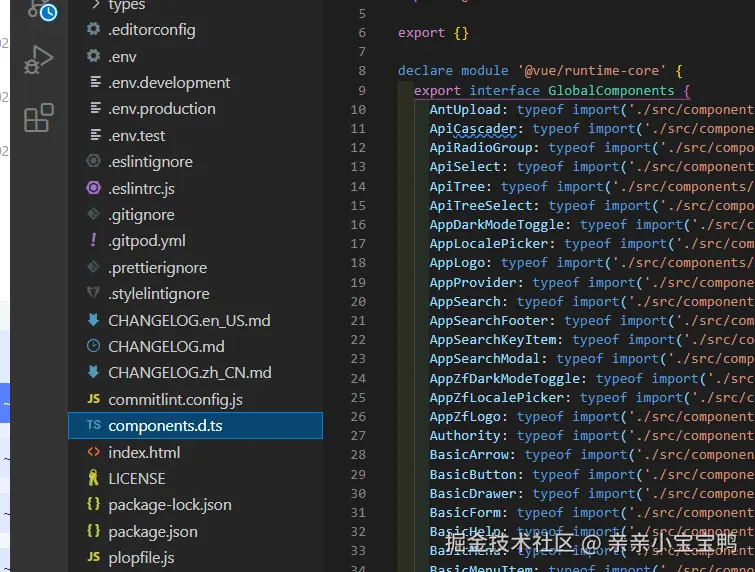Click the JS icon for plopfile.js

coord(94,557)
